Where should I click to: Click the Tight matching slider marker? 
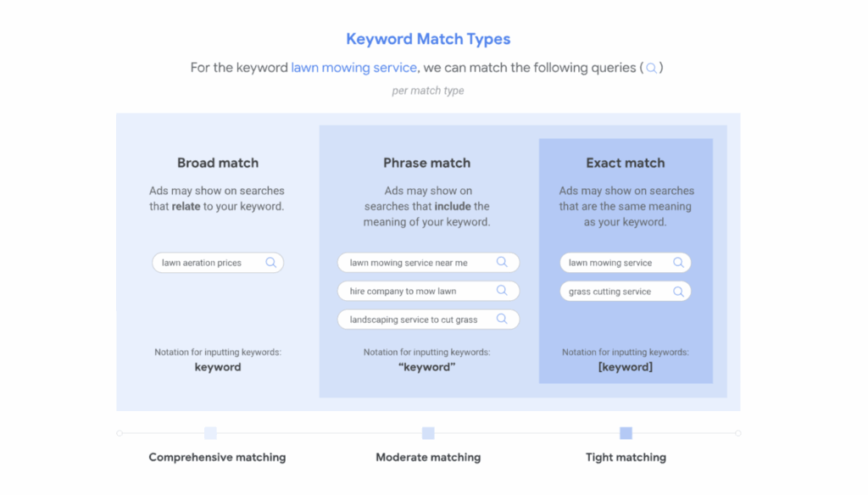click(x=626, y=433)
